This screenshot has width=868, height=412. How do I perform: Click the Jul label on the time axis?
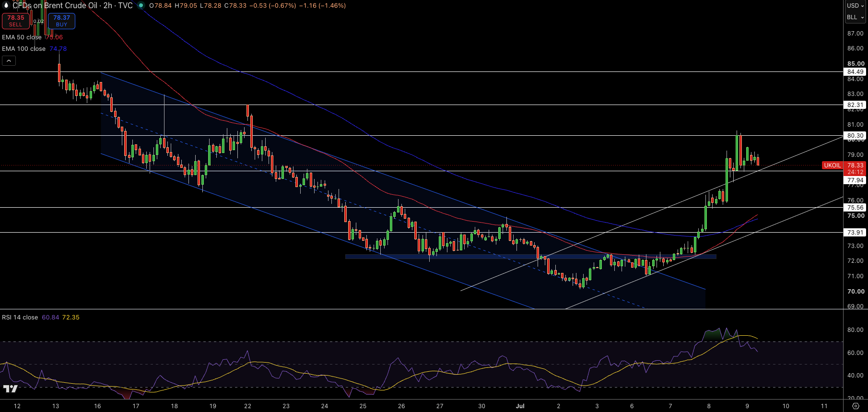[520, 406]
